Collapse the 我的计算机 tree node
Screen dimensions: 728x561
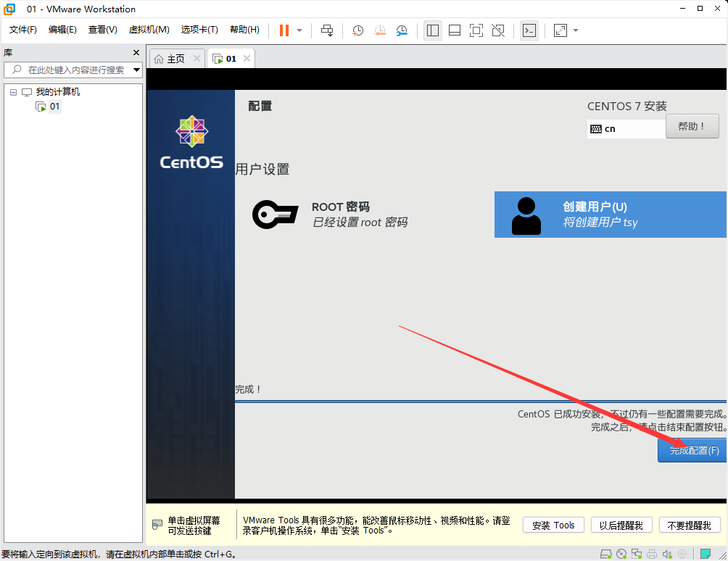(x=14, y=92)
